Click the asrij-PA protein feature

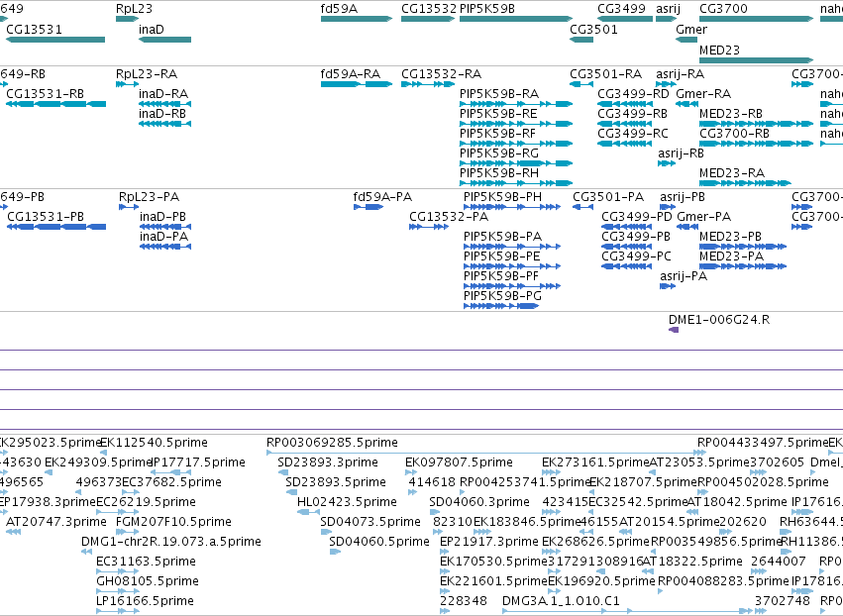click(x=668, y=286)
